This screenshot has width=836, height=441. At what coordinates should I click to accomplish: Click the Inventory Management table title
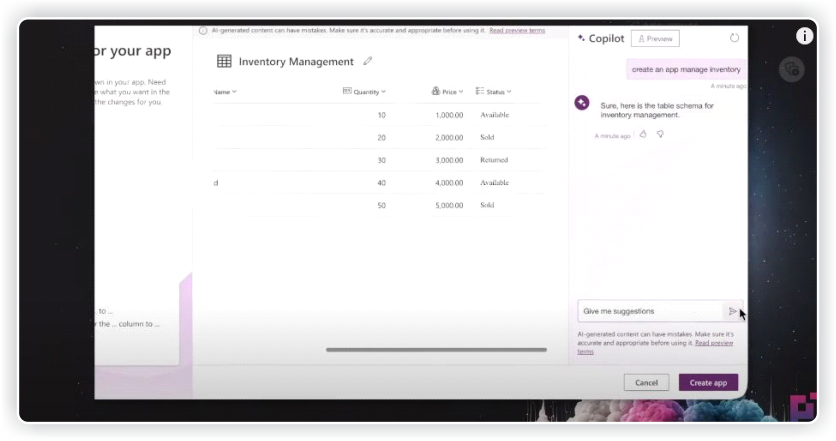(296, 62)
